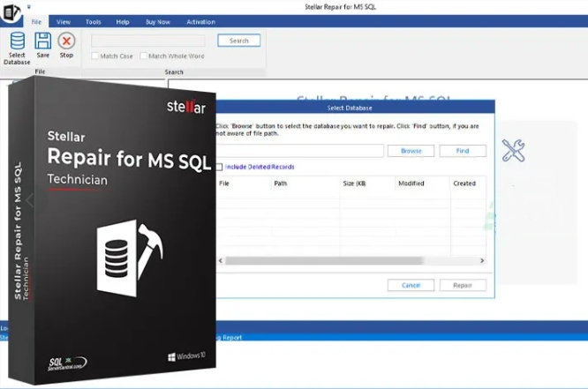This screenshot has height=389, width=588.
Task: Open the View ribbon tab
Action: click(64, 22)
